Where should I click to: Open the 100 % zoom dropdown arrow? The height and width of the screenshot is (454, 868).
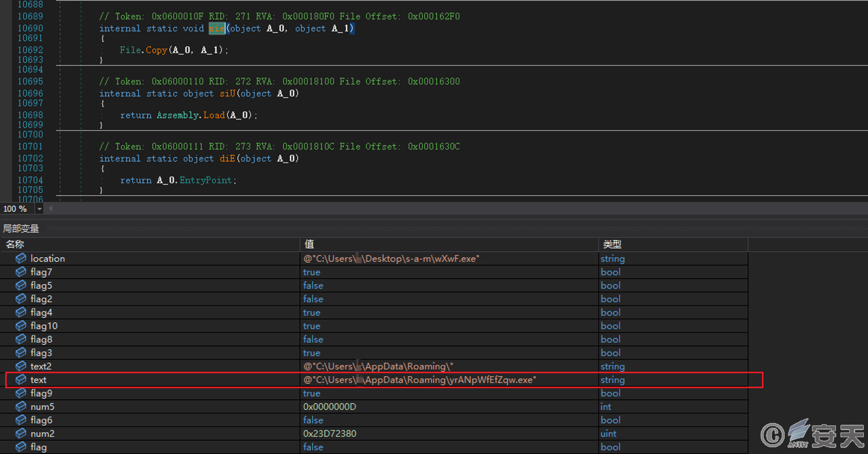pos(39,209)
